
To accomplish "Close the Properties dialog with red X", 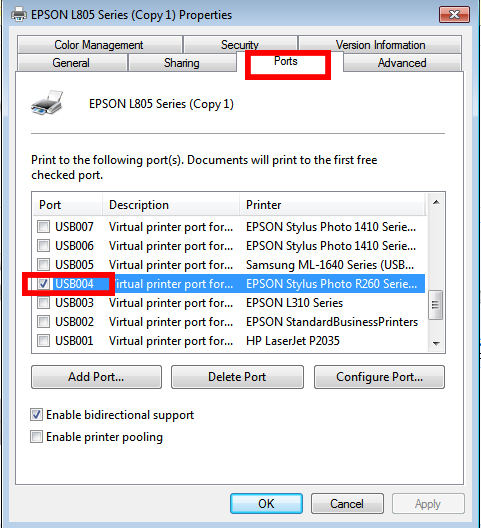I will [x=454, y=14].
